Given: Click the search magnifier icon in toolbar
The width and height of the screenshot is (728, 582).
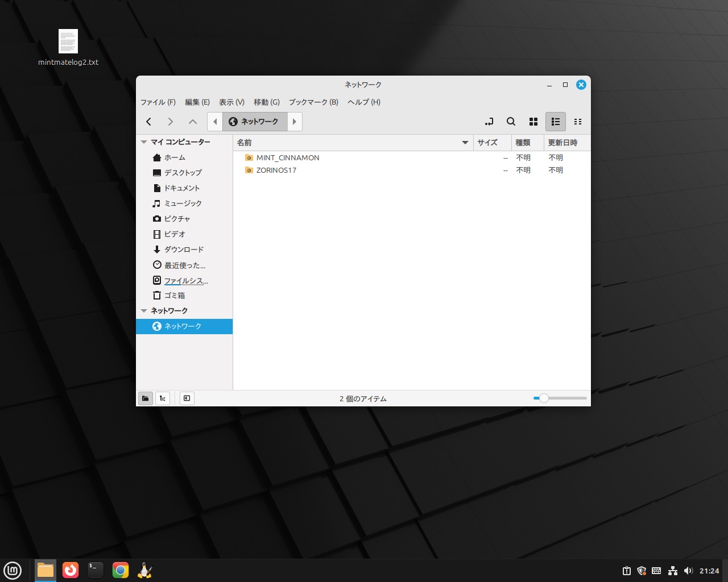Looking at the screenshot, I should coord(511,122).
